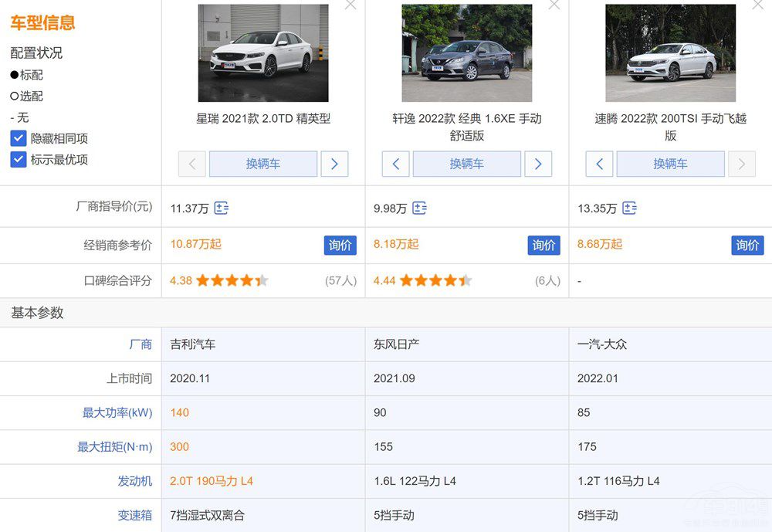
Task: Toggle the 隐藏相同项 checkbox
Action: (19, 138)
